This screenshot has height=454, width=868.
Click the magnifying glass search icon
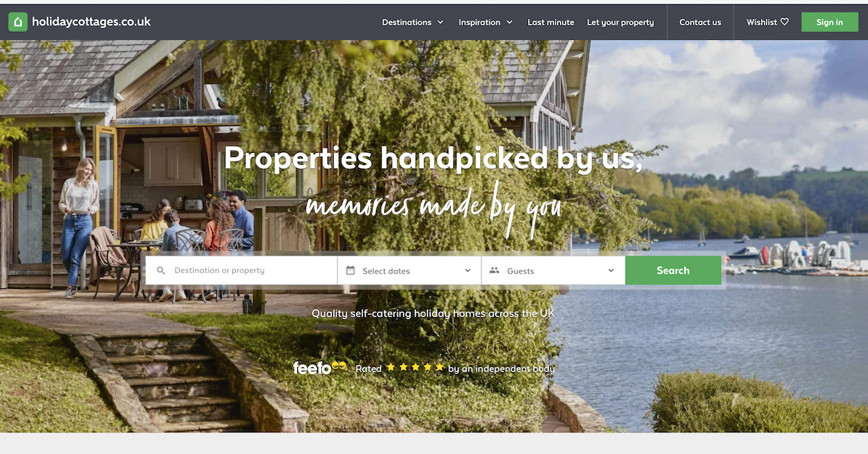161,270
